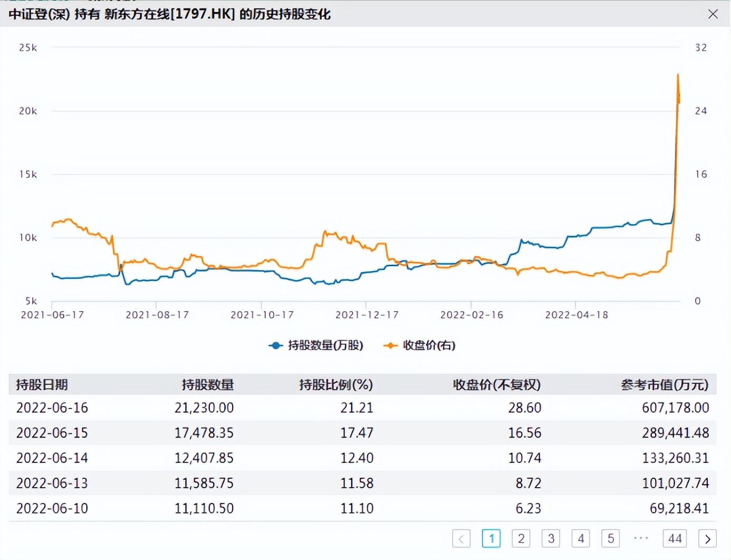Select the 2022-06-16 date cell
This screenshot has height=560, width=731.
pyautogui.click(x=52, y=408)
